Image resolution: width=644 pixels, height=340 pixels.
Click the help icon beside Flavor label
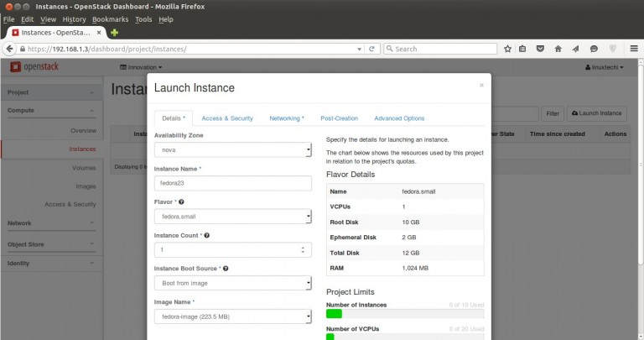click(x=182, y=202)
